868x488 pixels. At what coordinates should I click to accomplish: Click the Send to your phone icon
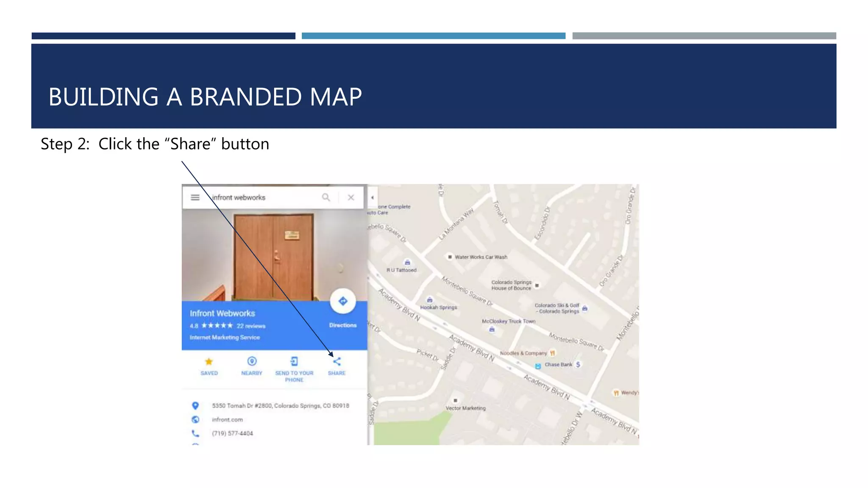[x=294, y=361]
